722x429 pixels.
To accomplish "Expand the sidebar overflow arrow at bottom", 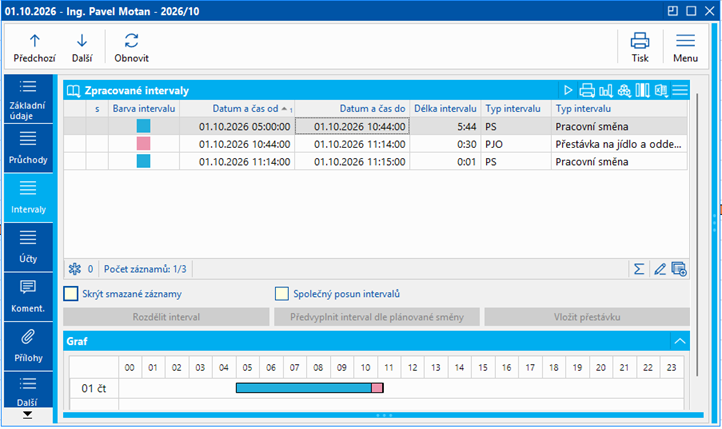I will pyautogui.click(x=28, y=415).
